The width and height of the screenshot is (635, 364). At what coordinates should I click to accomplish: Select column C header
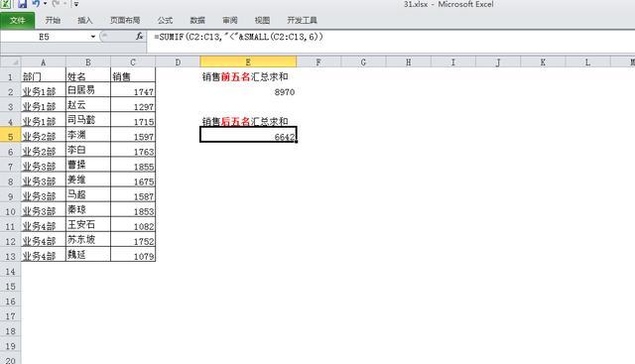[133, 61]
